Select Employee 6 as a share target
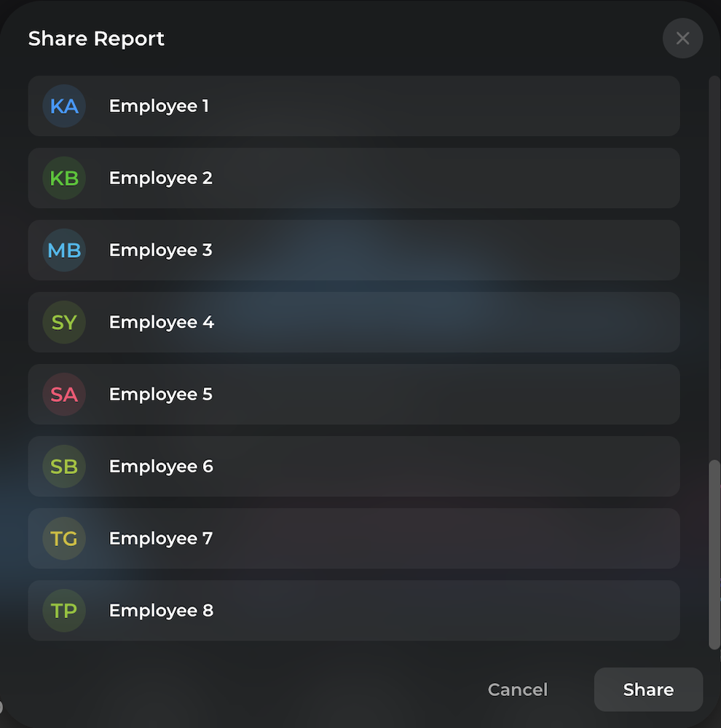The image size is (721, 728). pos(353,466)
